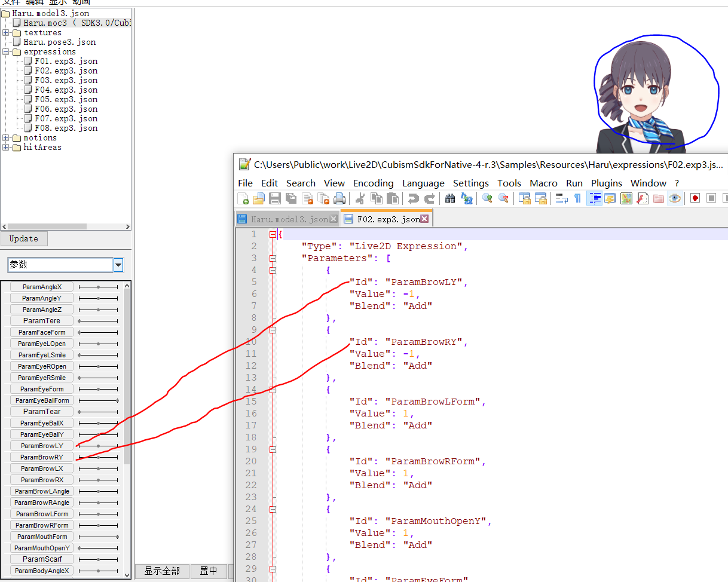Open the 参数 dropdown arrow

pyautogui.click(x=118, y=265)
